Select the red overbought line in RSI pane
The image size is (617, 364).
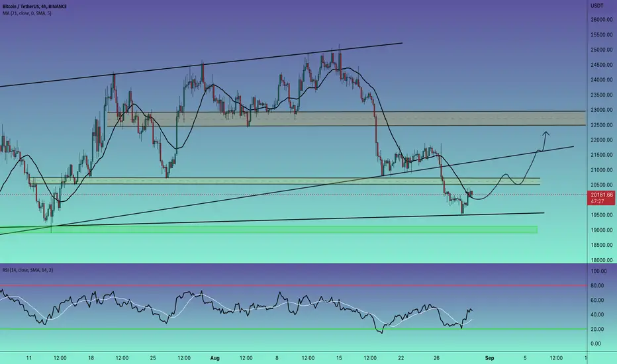pos(293,285)
